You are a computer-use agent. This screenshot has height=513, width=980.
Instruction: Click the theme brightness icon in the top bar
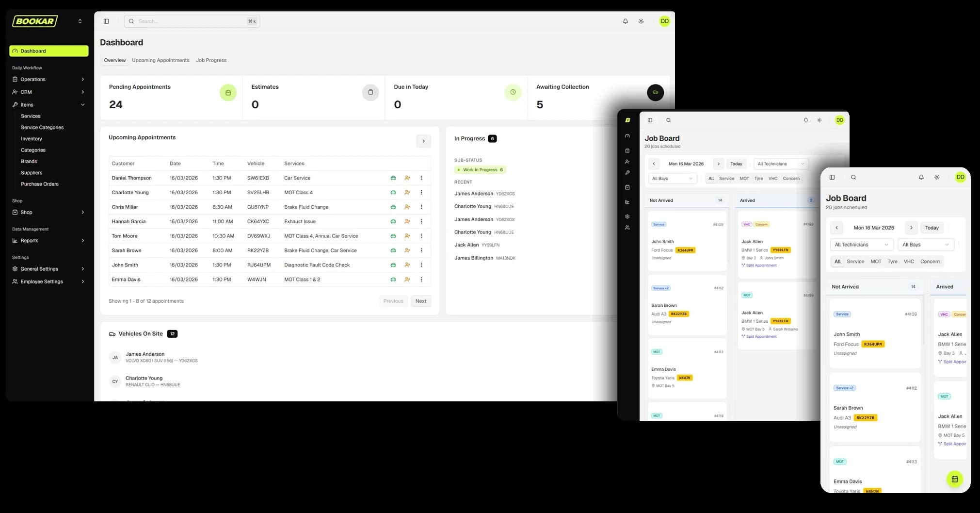click(x=641, y=21)
